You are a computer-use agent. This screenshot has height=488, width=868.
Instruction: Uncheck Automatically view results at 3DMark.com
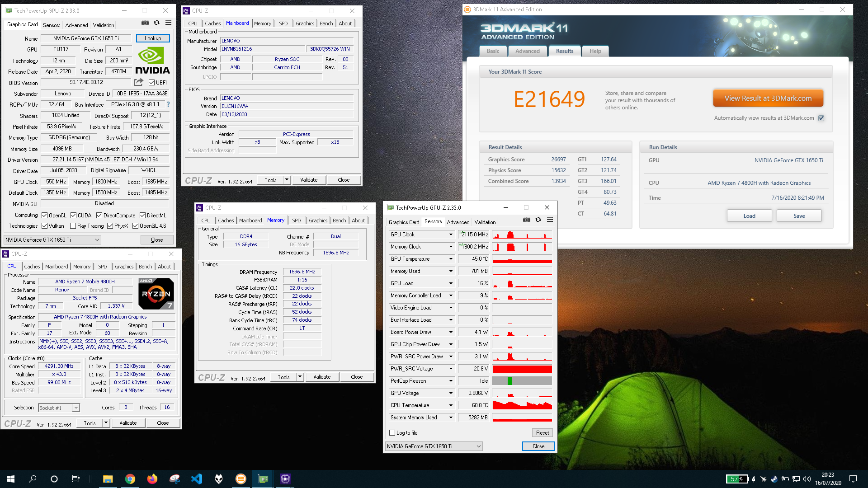pyautogui.click(x=821, y=118)
